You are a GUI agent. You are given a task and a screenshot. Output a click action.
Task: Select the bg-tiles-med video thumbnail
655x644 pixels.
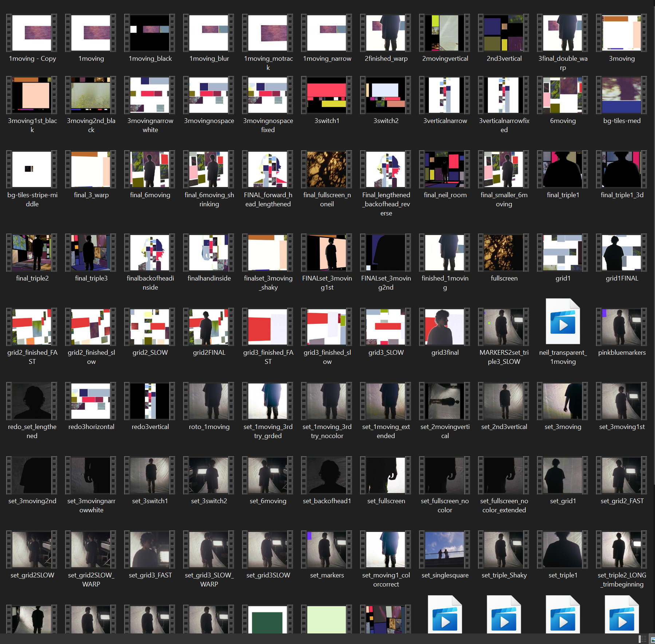click(x=622, y=95)
